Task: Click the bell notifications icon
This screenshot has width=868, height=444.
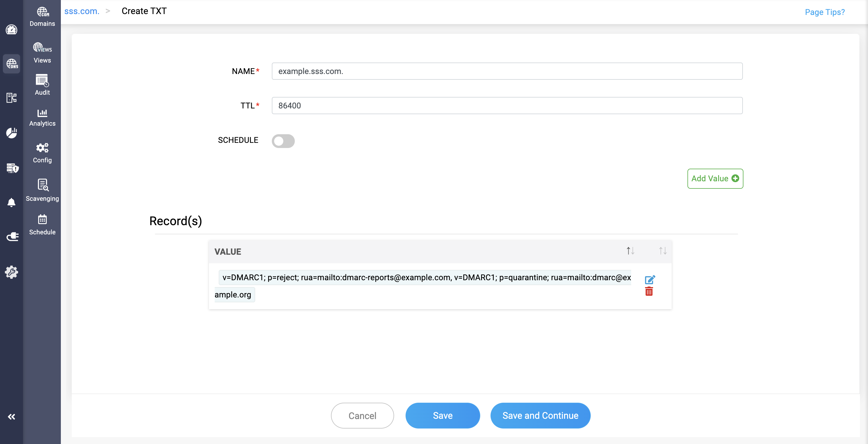Action: [11, 202]
